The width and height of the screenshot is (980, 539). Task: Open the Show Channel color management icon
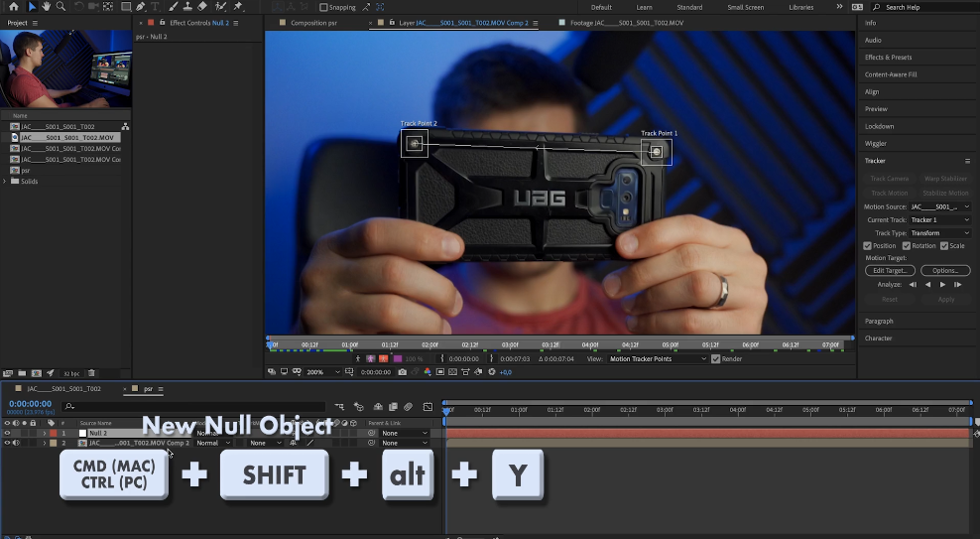tap(428, 372)
